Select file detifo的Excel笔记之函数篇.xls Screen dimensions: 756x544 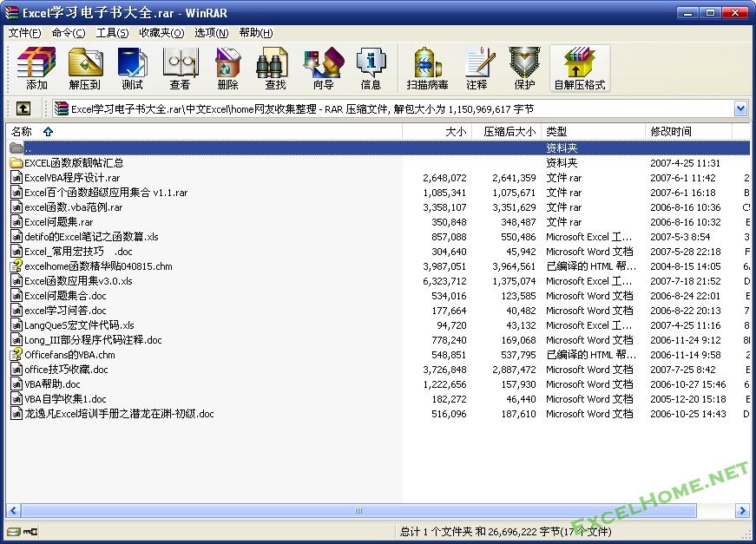click(x=91, y=237)
